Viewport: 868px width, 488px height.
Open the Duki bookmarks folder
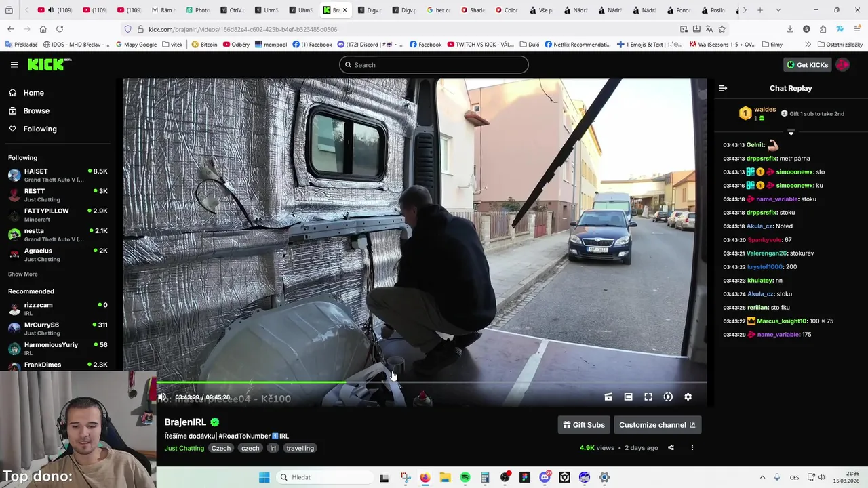530,45
